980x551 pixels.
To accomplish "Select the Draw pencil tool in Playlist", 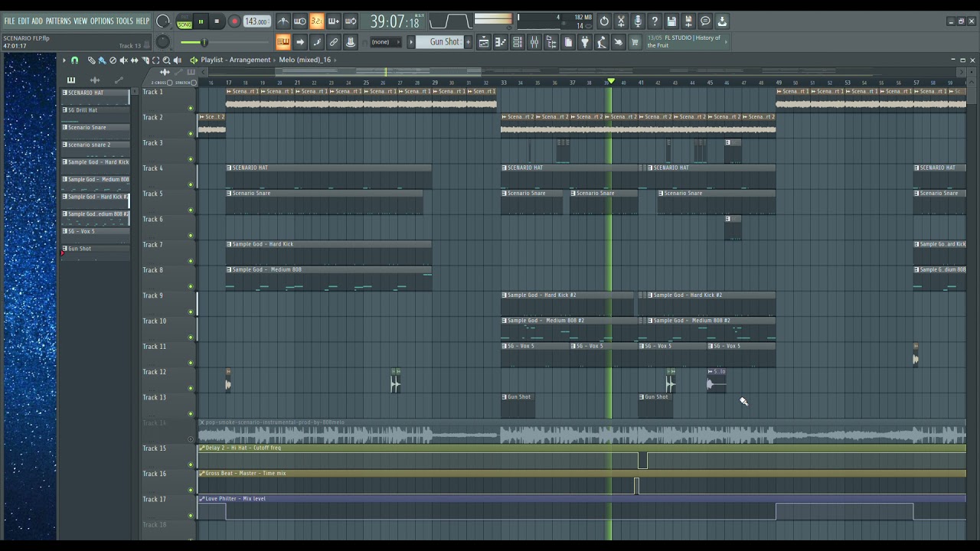I will click(x=91, y=60).
